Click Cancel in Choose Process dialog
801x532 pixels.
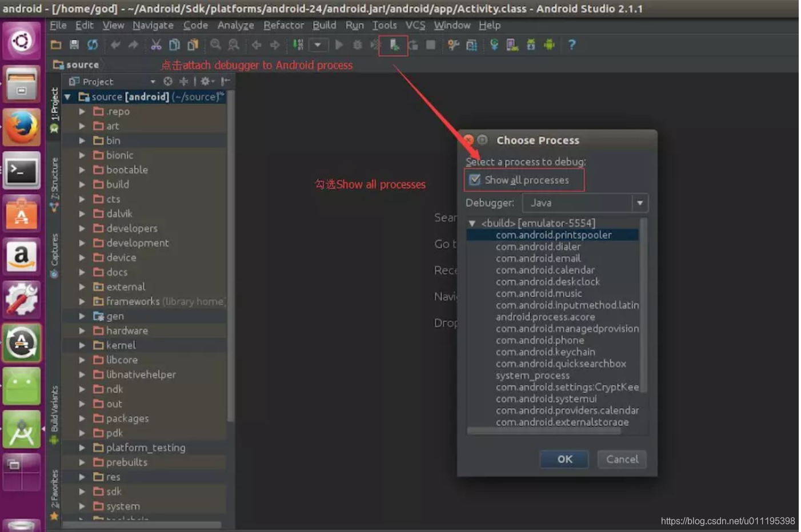point(622,459)
